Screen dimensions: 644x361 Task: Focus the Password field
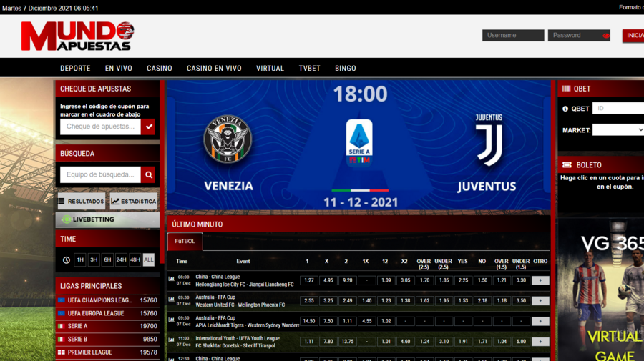pyautogui.click(x=579, y=36)
